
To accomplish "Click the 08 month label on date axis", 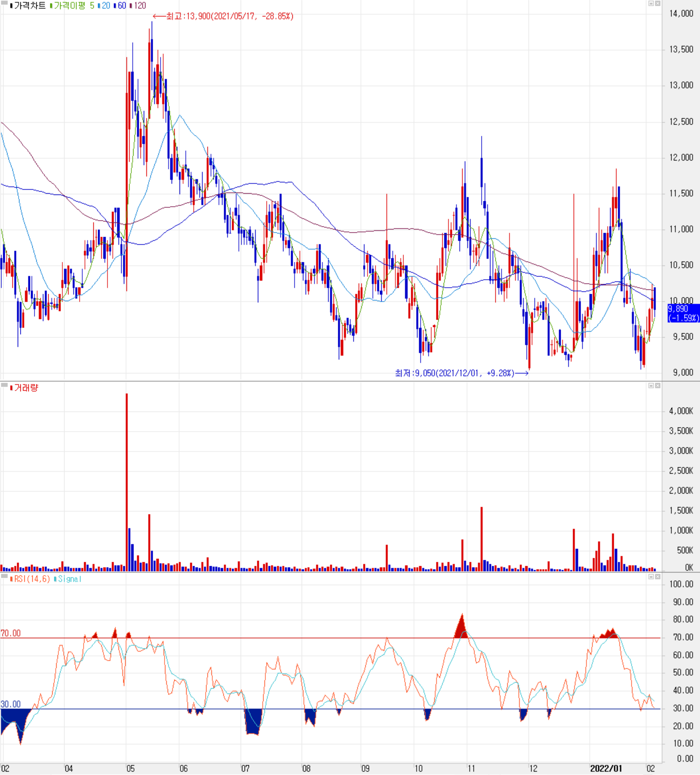I will [x=306, y=769].
